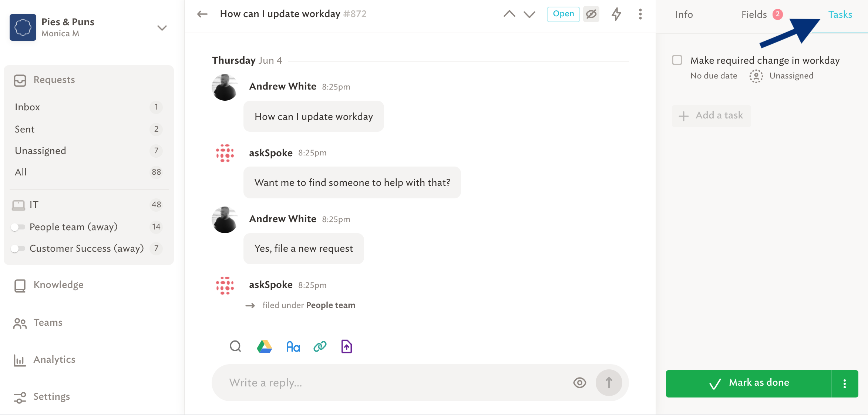Open Customer Success (away) queue
Screen dimensions: 868x416
(87, 248)
